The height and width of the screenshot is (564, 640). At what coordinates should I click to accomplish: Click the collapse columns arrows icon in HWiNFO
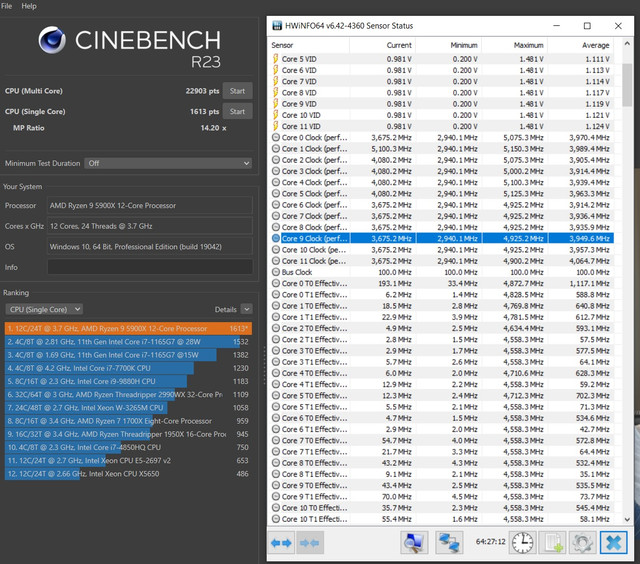click(310, 542)
